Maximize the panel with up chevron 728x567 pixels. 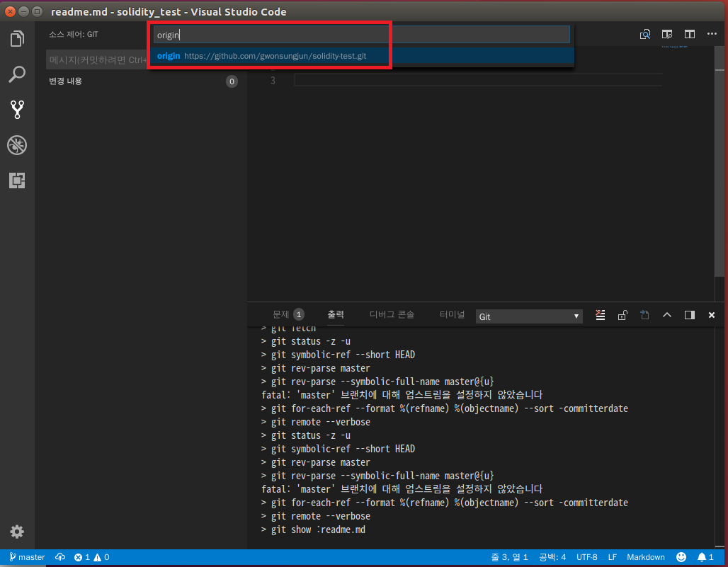(x=667, y=315)
